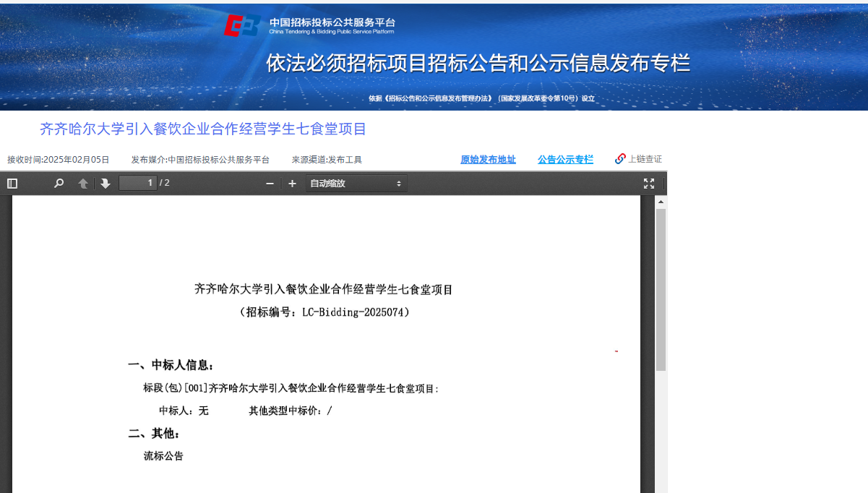Click the 上链查证 chain link icon
Screen dimensions: 868x493
[x=620, y=159]
